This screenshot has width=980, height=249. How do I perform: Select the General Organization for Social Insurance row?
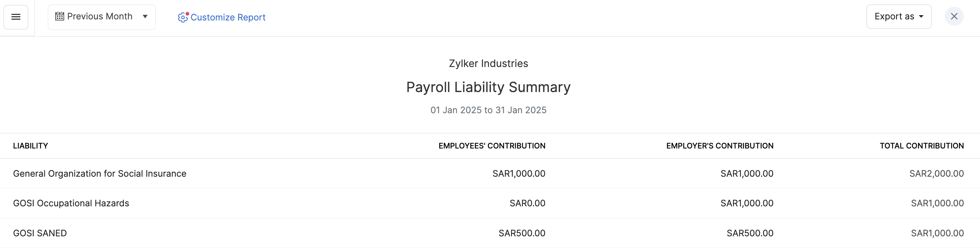[x=100, y=174]
